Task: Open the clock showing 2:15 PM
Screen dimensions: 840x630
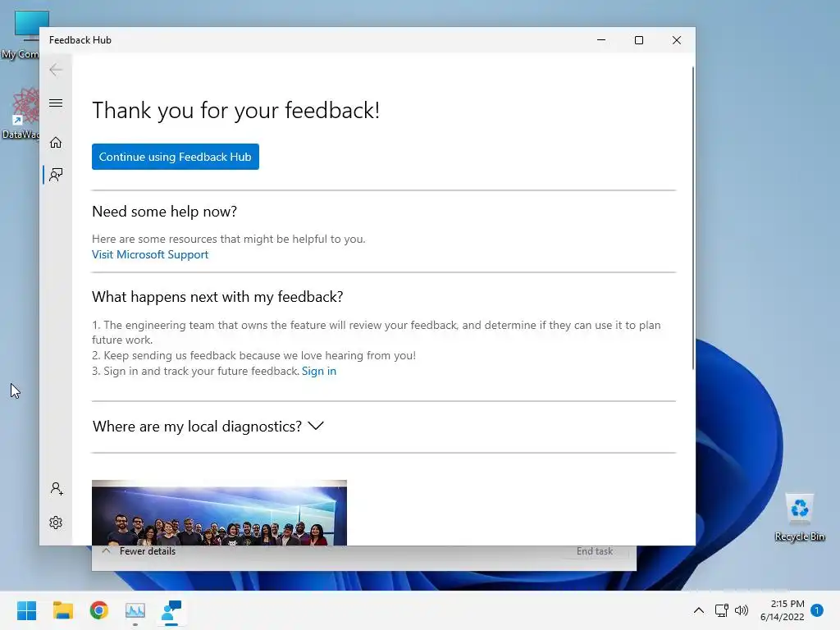Action: click(782, 610)
